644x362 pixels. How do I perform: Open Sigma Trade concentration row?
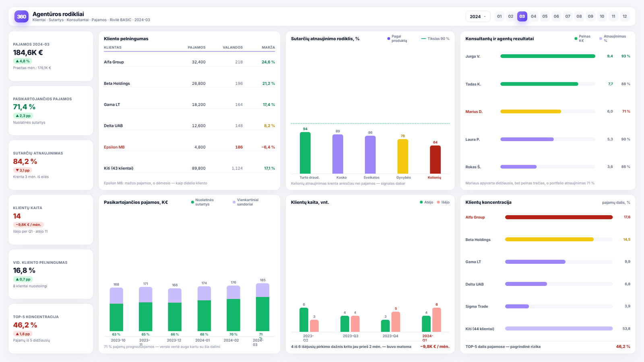point(548,306)
